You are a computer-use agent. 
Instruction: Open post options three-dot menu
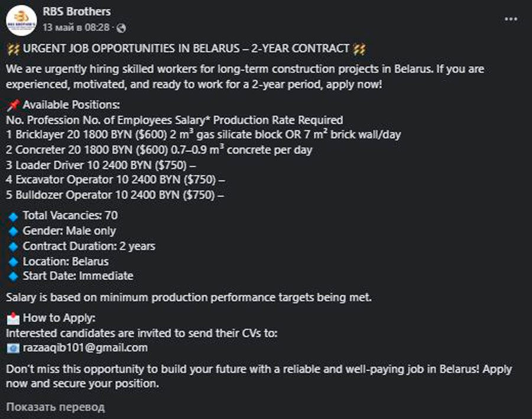[511, 19]
